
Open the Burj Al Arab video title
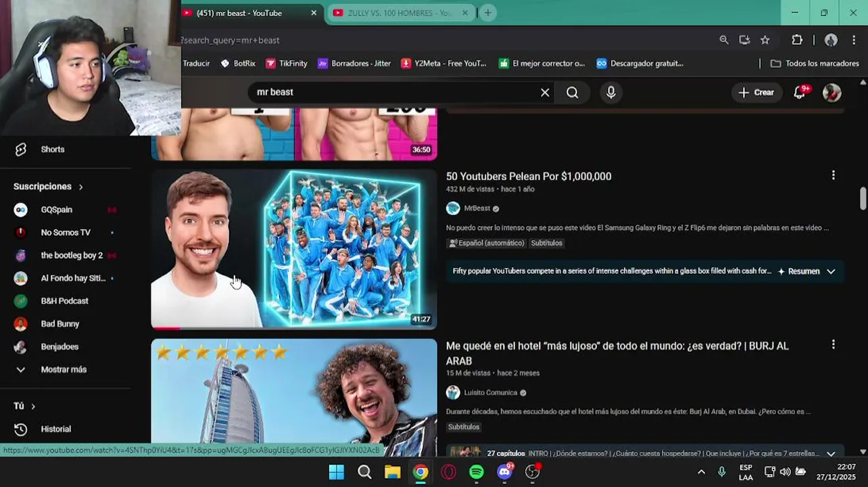tap(617, 353)
